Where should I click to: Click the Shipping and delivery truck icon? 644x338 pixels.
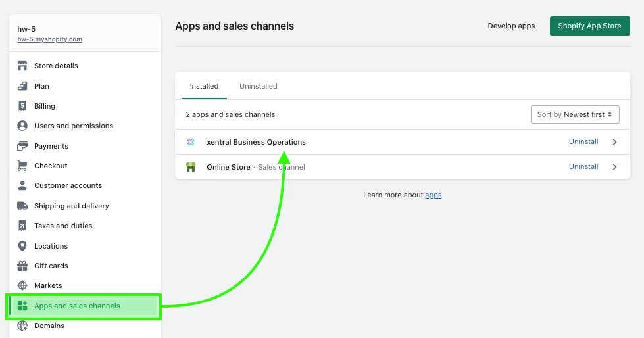(x=22, y=206)
